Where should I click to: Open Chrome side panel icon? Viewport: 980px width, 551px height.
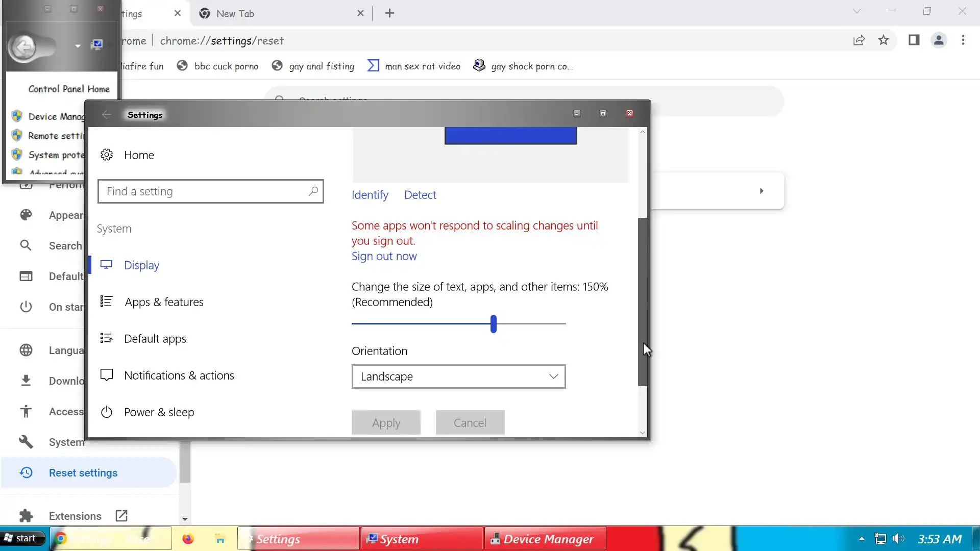coord(914,40)
